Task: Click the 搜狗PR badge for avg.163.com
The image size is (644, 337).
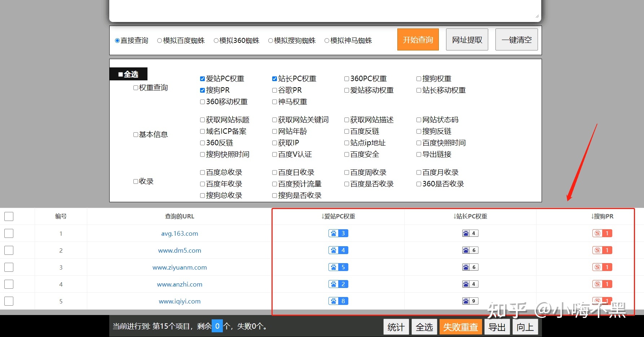Action: [x=602, y=233]
